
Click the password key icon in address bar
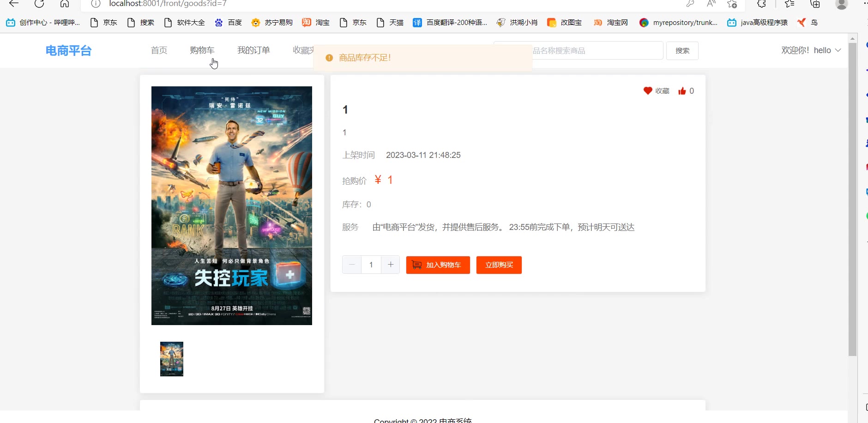pos(690,4)
